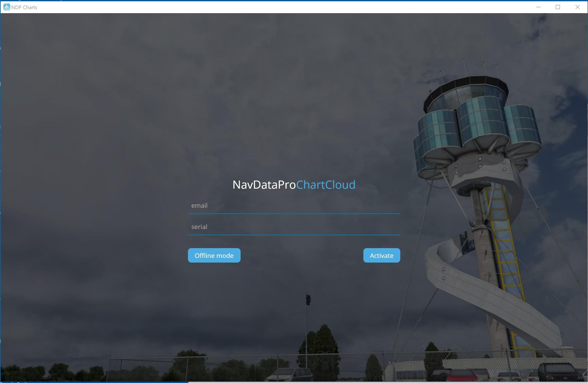
Task: Minimize the NDP Charts window
Action: pos(538,7)
